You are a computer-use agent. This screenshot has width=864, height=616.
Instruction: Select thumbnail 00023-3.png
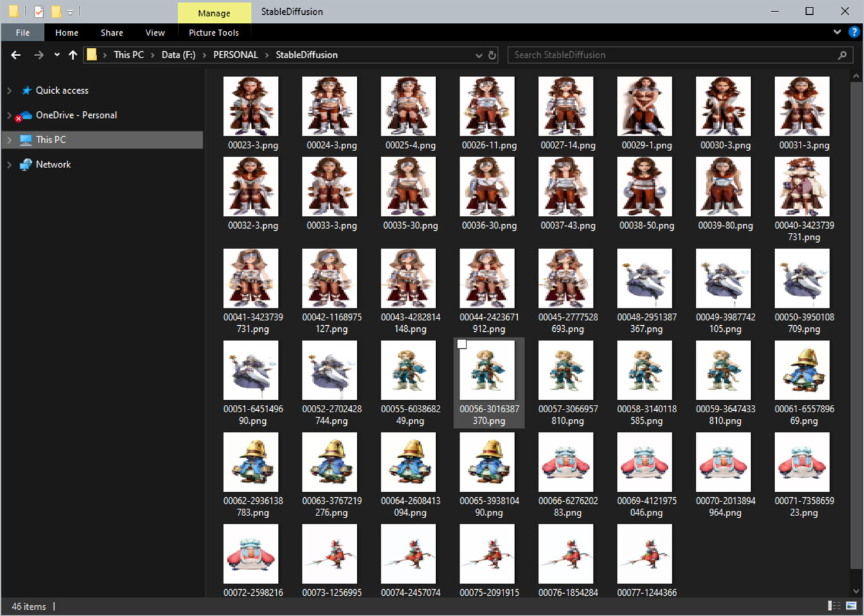[250, 107]
